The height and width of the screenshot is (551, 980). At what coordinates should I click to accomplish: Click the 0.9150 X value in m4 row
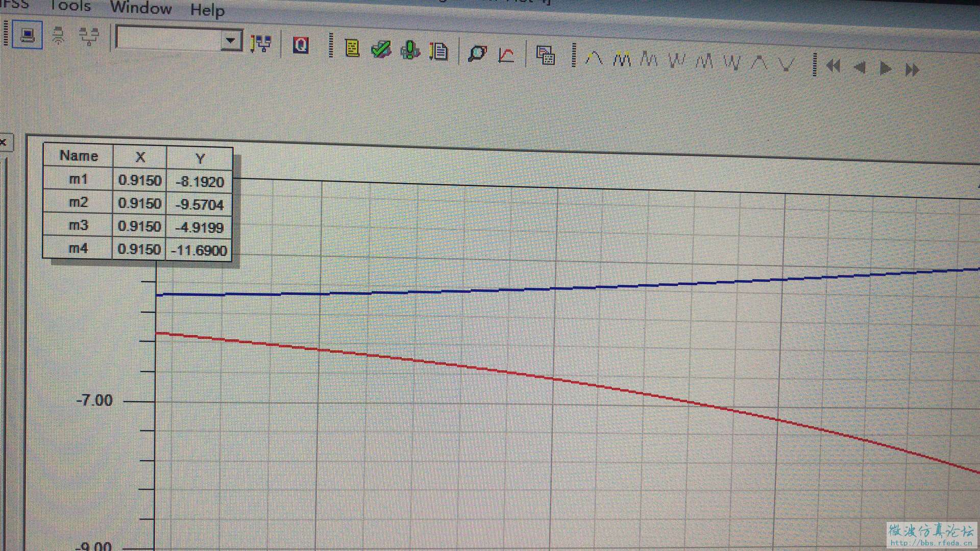coord(139,249)
